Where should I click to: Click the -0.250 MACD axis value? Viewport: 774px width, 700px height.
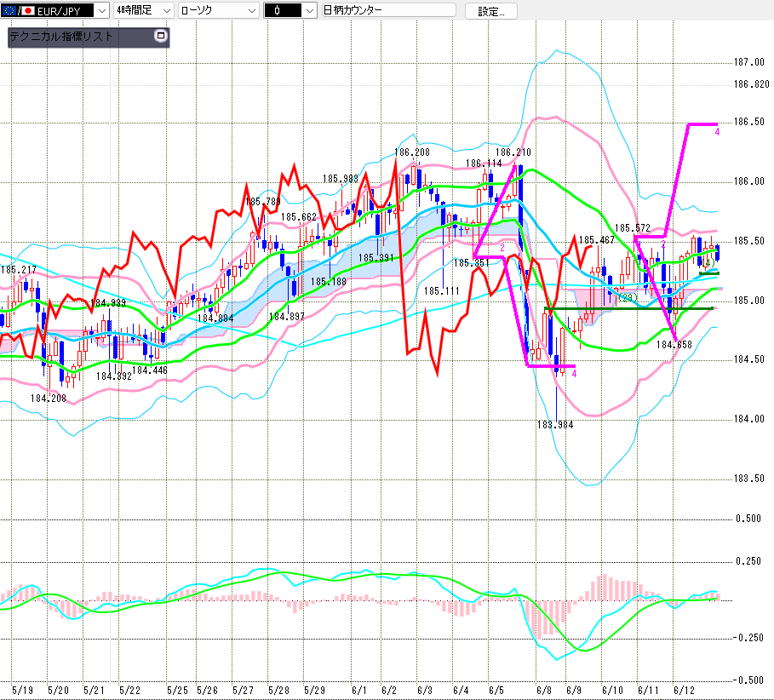click(x=748, y=638)
